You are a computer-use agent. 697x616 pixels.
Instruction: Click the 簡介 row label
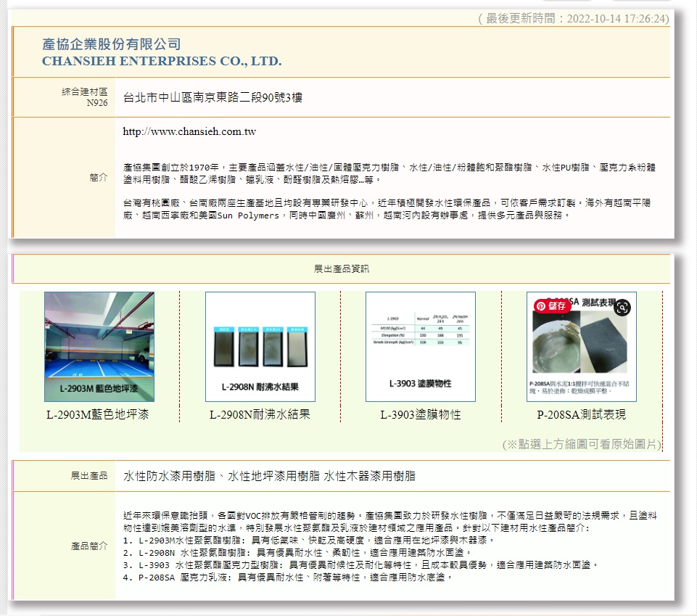pos(98,178)
